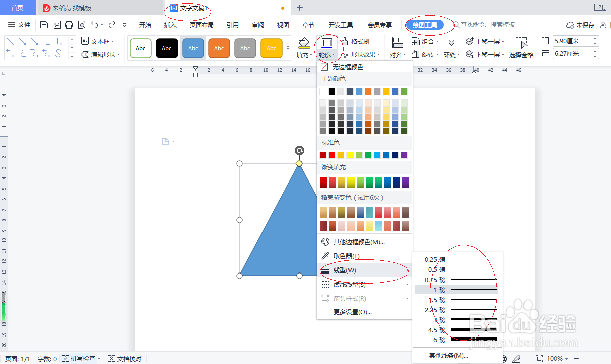Apply the black Abc shape style
The width and height of the screenshot is (611, 364).
(167, 48)
